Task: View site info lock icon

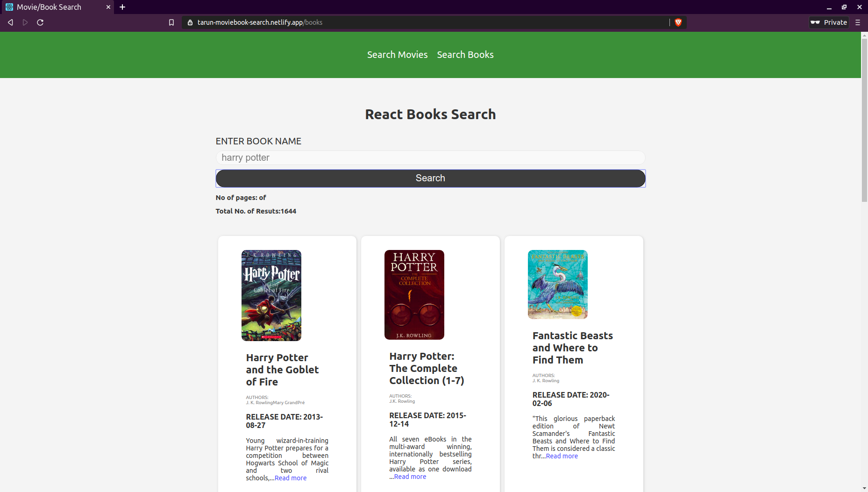Action: [x=190, y=22]
